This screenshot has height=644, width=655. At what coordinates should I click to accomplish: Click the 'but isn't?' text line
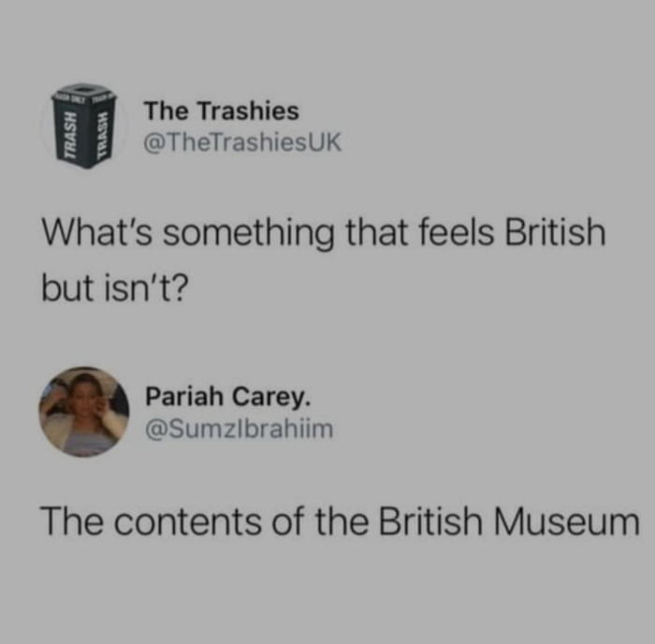115,289
